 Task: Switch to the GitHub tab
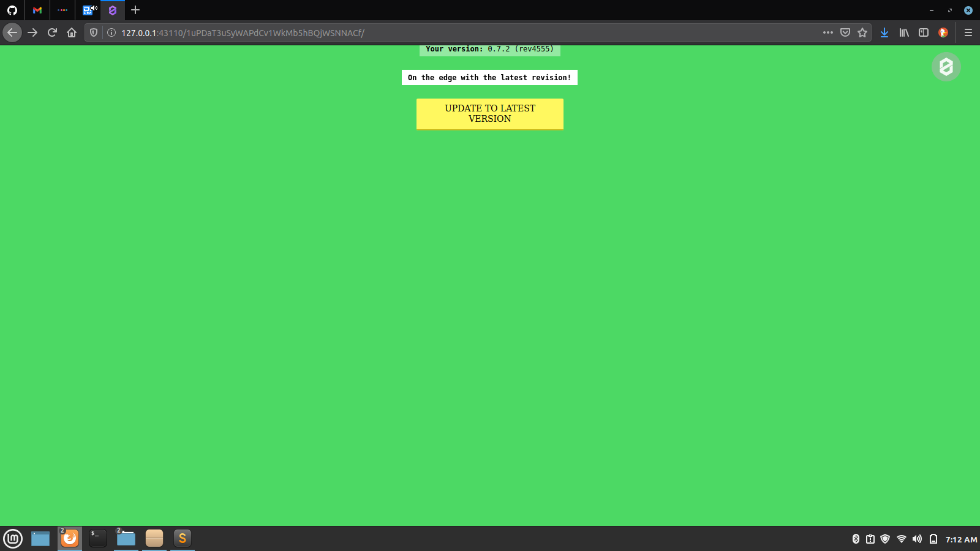pyautogui.click(x=12, y=10)
